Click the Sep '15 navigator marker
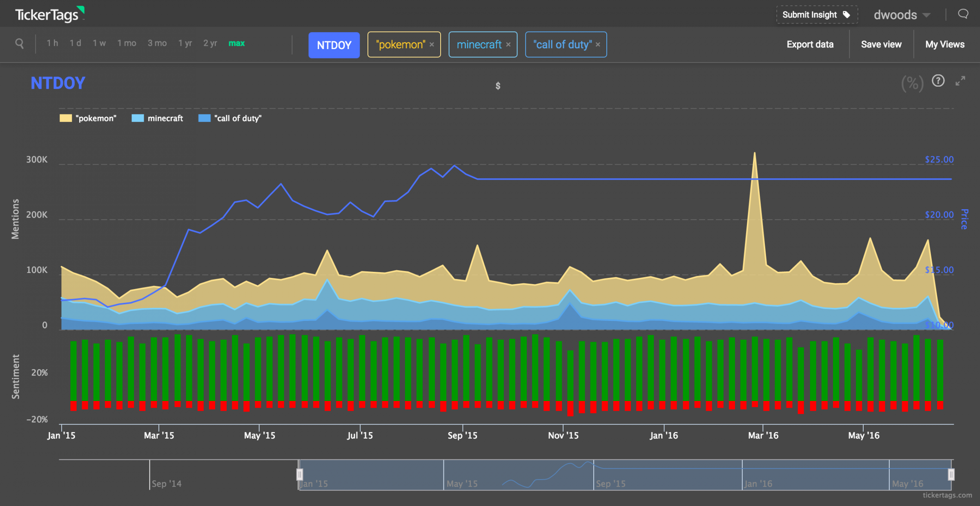This screenshot has width=980, height=506. pyautogui.click(x=610, y=484)
